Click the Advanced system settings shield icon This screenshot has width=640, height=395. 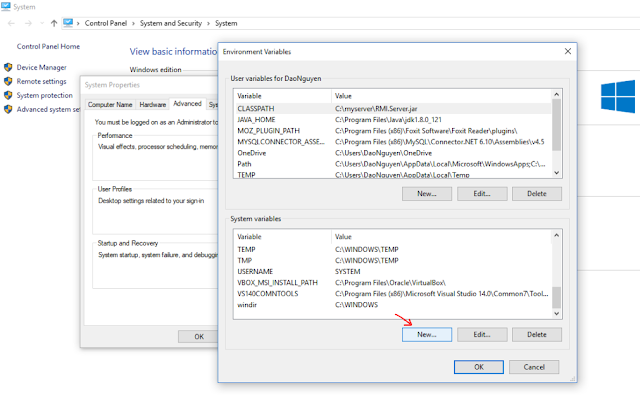click(8, 109)
